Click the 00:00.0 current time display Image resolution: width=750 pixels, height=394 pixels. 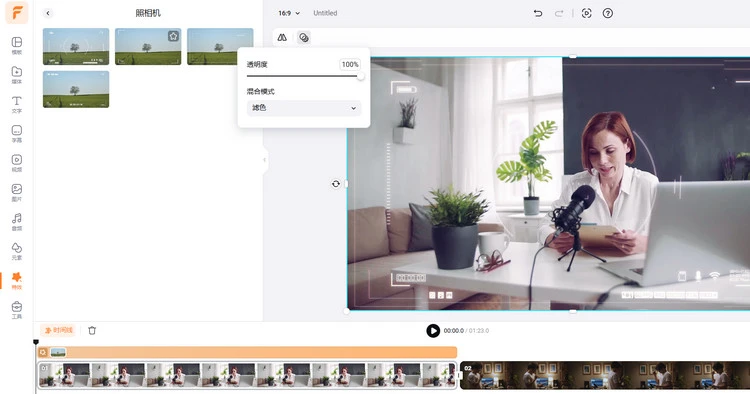point(453,330)
